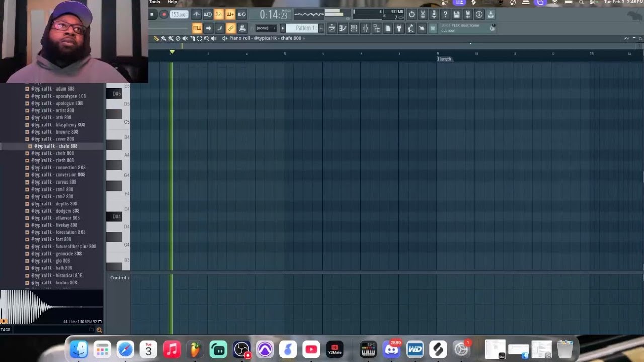Open the FL Studio app in the dock
644x362 pixels.
coord(195,349)
